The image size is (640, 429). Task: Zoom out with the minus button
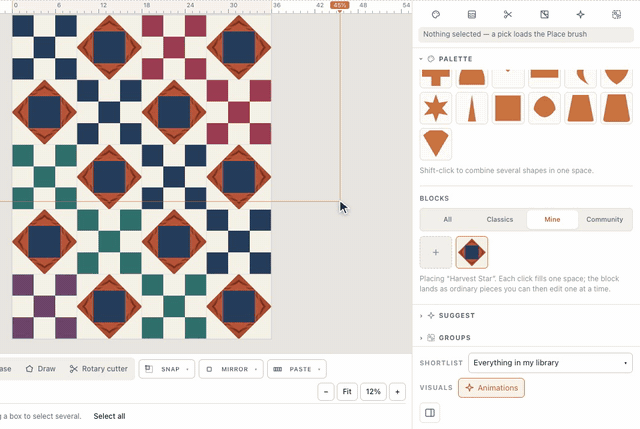326,392
